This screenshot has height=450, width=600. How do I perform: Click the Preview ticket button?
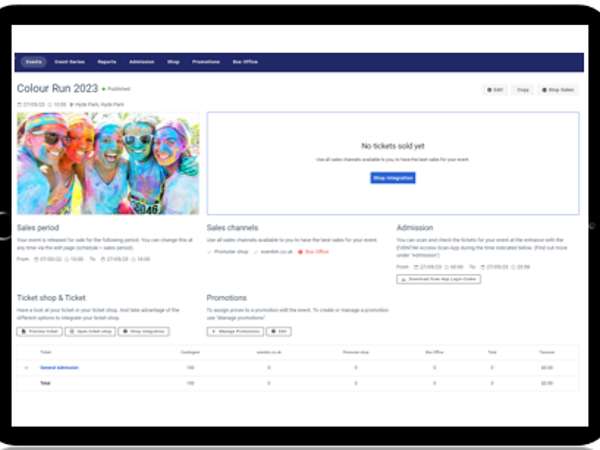(x=38, y=331)
